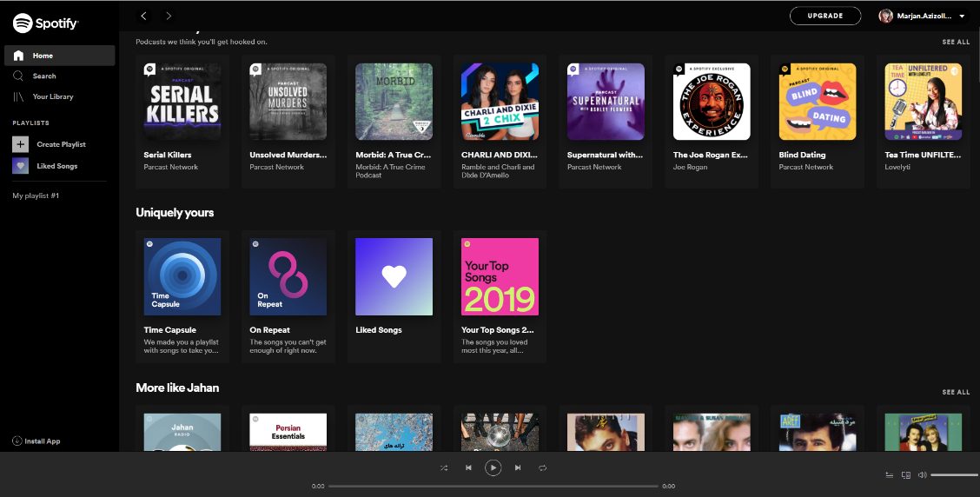Viewport: 980px width, 497px height.
Task: Go forward with the right arrow
Action: (169, 16)
